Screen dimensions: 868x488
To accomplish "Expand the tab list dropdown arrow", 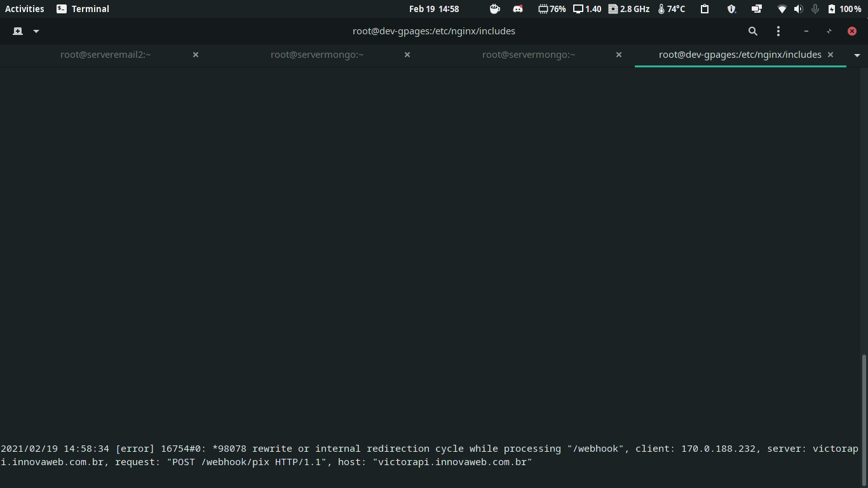I will click(857, 55).
